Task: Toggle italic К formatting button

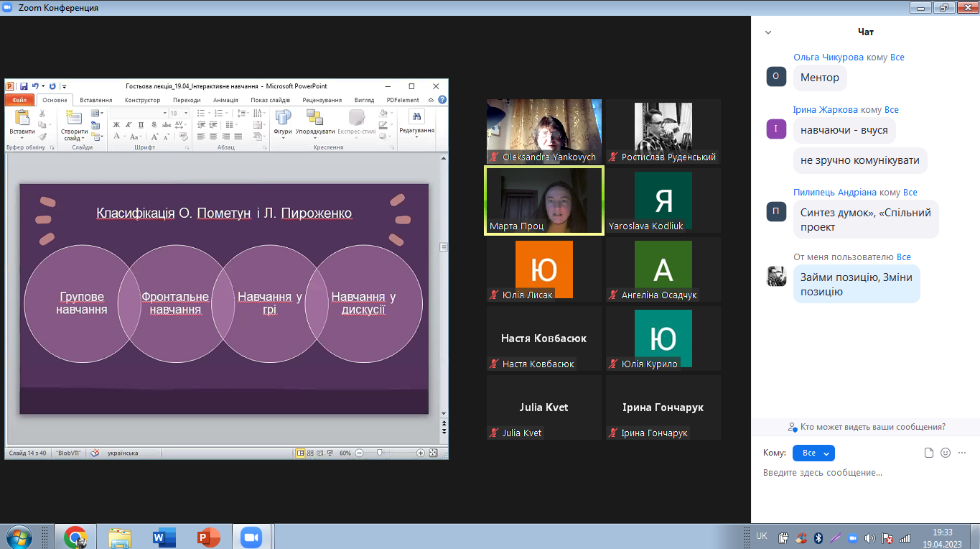Action: click(x=127, y=125)
